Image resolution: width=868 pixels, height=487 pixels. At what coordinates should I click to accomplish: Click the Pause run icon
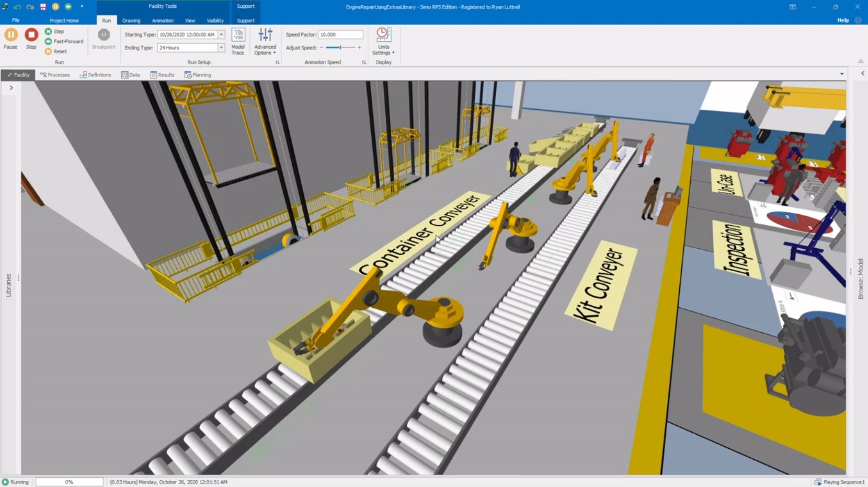(x=10, y=36)
